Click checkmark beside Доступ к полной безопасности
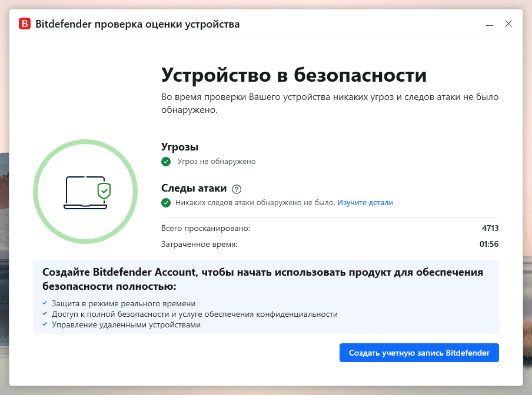Viewport: 532px width, 395px height. [x=45, y=314]
